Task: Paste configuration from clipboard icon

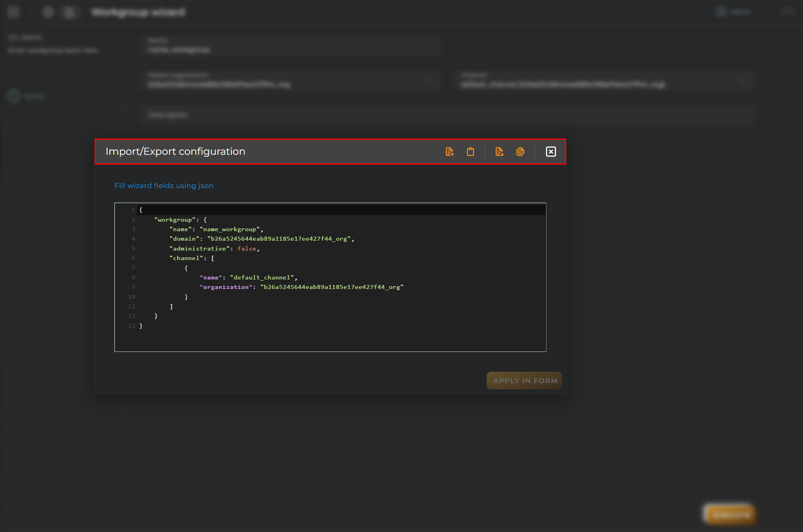Action: 470,152
